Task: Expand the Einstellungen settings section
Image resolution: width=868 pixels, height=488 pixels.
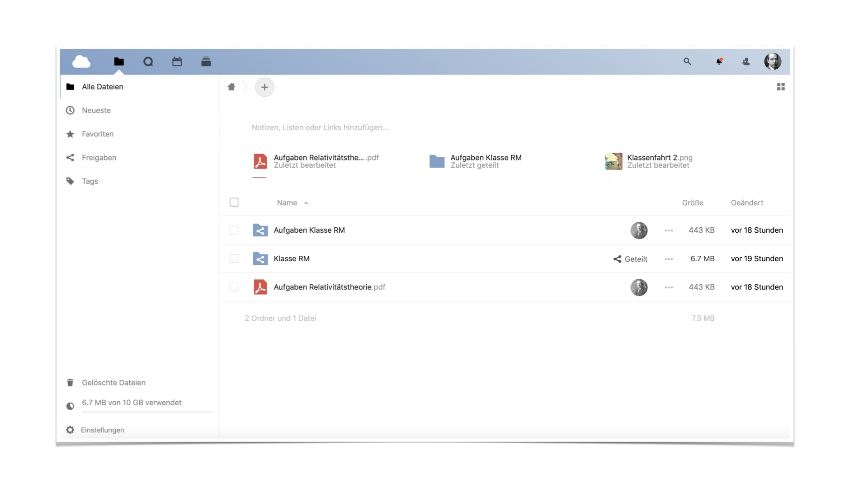Action: coord(102,430)
